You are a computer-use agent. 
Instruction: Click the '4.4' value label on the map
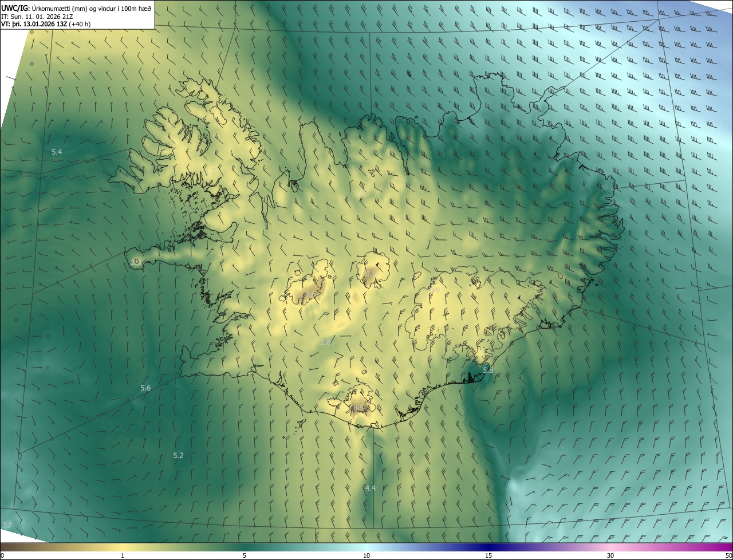370,488
